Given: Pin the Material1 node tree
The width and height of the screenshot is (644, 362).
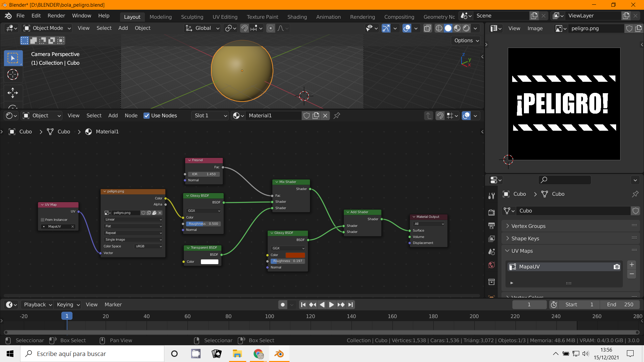Looking at the screenshot, I should [337, 116].
